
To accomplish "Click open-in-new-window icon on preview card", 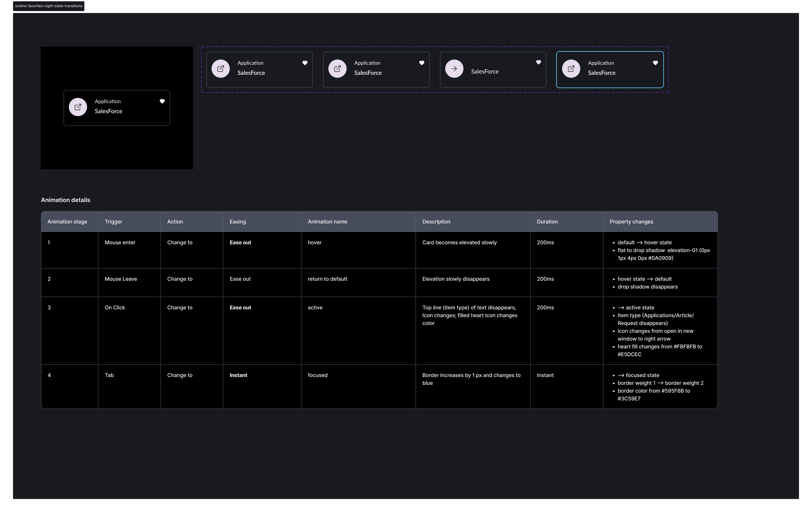I will pyautogui.click(x=78, y=107).
